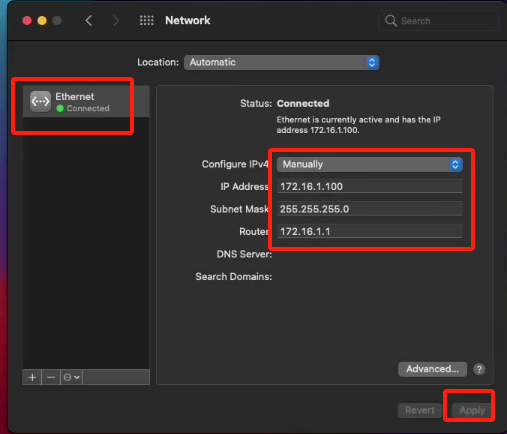The image size is (507, 434).
Task: Select the Ethernet service icon in sidebar
Action: click(x=40, y=101)
